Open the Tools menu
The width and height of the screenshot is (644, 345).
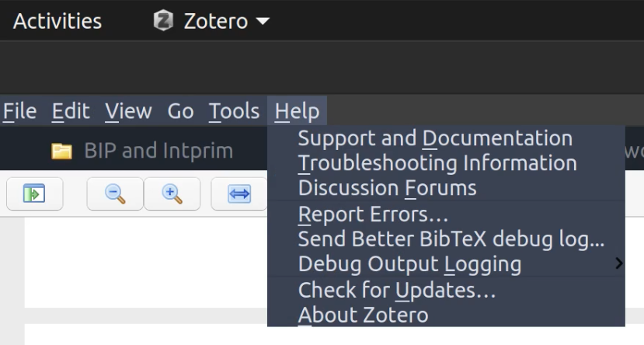pyautogui.click(x=234, y=111)
